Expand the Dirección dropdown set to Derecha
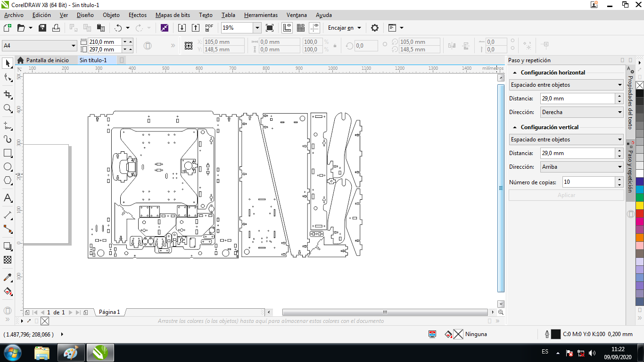 point(620,112)
